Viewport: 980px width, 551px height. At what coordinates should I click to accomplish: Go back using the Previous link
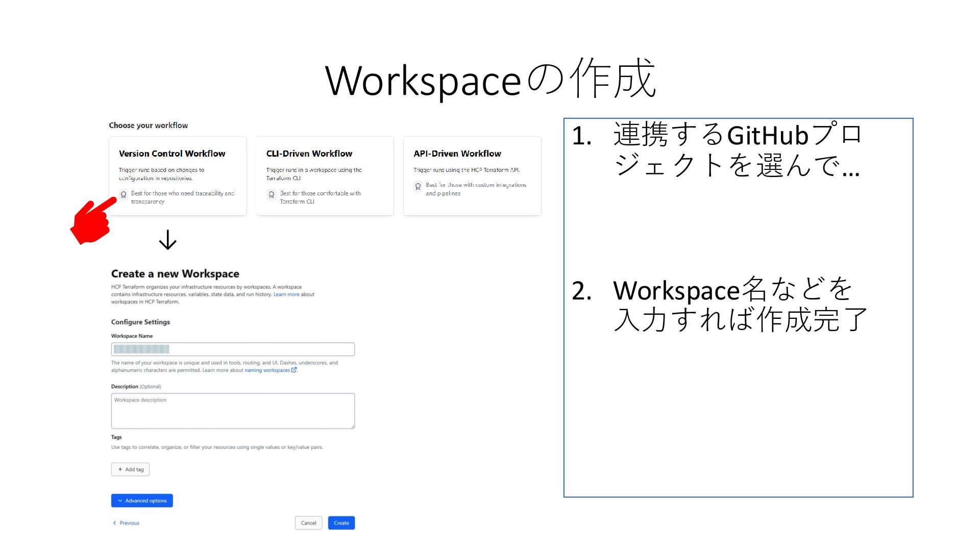(129, 523)
